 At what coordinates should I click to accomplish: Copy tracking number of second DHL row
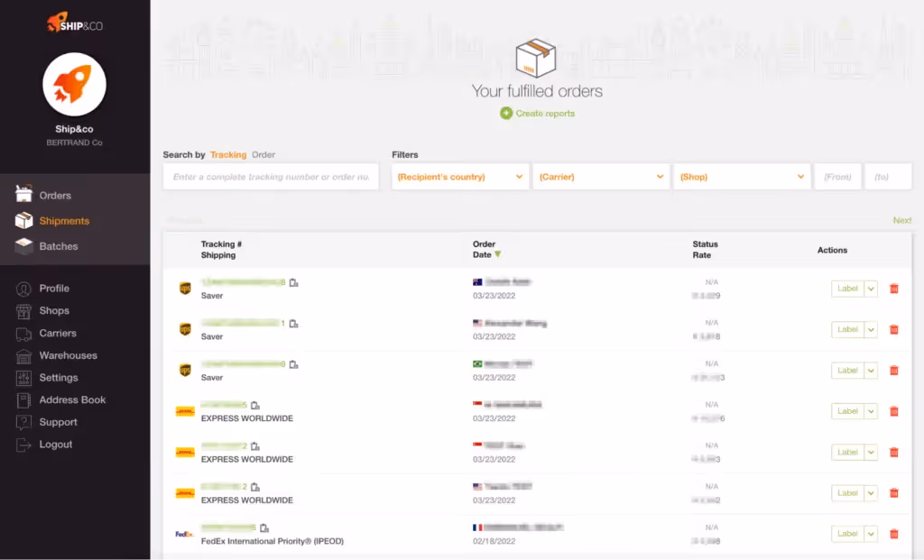pos(255,446)
